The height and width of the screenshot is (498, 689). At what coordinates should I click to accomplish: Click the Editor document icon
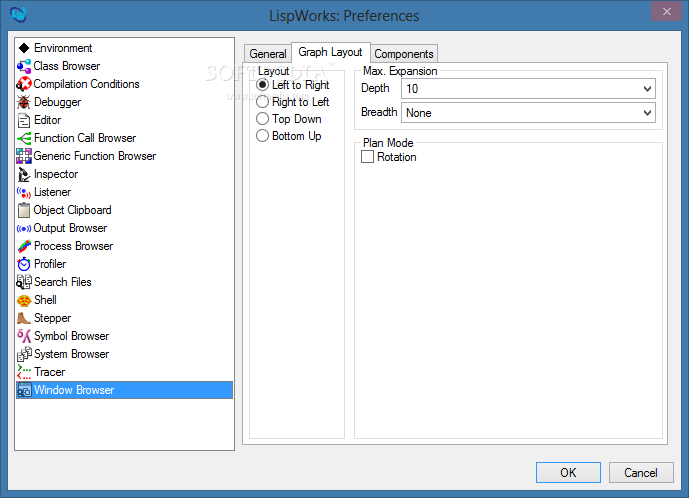tap(24, 120)
